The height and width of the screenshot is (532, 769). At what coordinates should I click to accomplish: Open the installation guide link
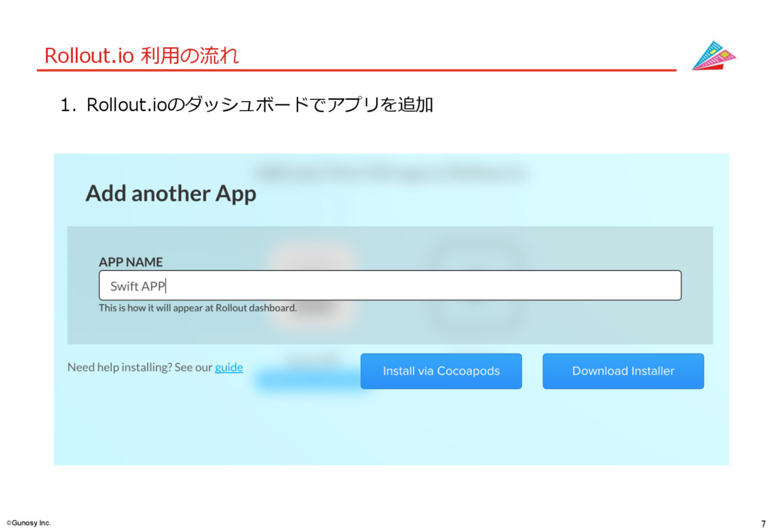tap(228, 367)
